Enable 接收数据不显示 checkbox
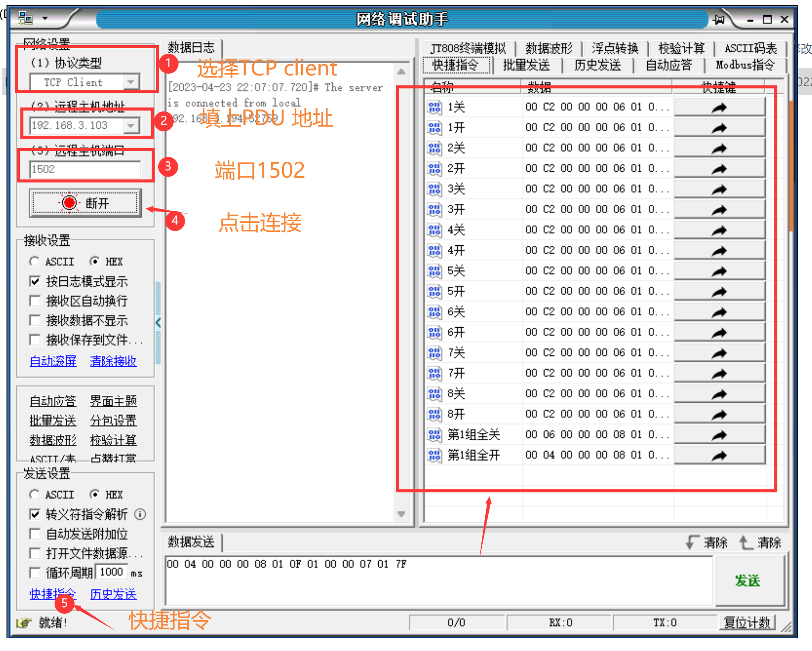The height and width of the screenshot is (651, 812). click(35, 320)
